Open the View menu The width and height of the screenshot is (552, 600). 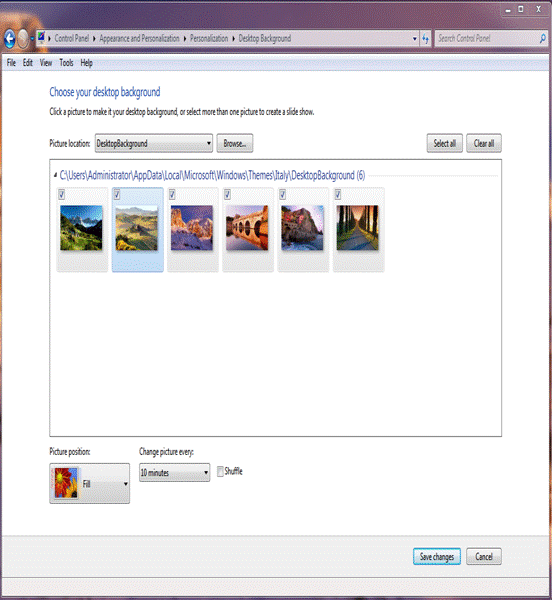46,63
